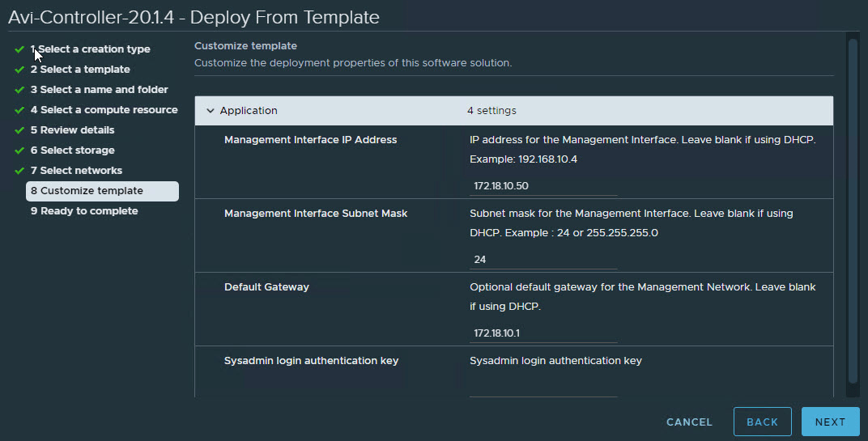Open step 9 Ready to complete

84,211
